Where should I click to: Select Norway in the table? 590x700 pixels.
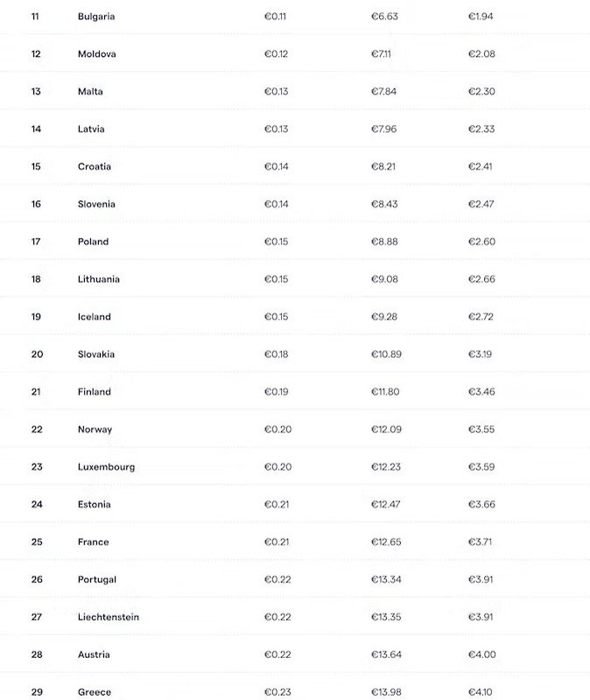point(95,430)
